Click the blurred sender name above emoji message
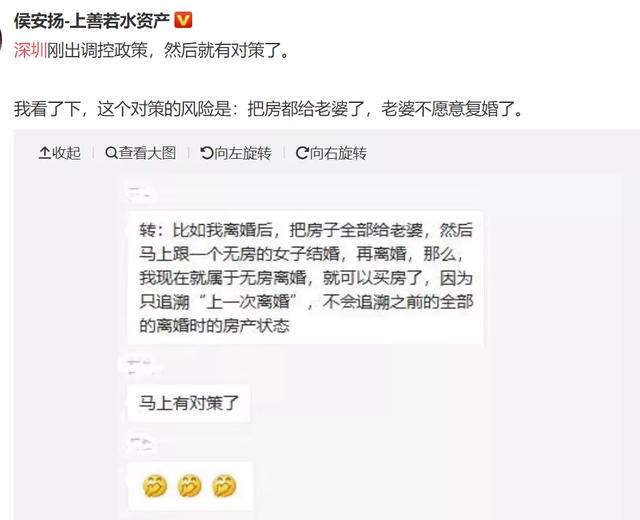Screen dimensions: 640x520 coord(141,444)
